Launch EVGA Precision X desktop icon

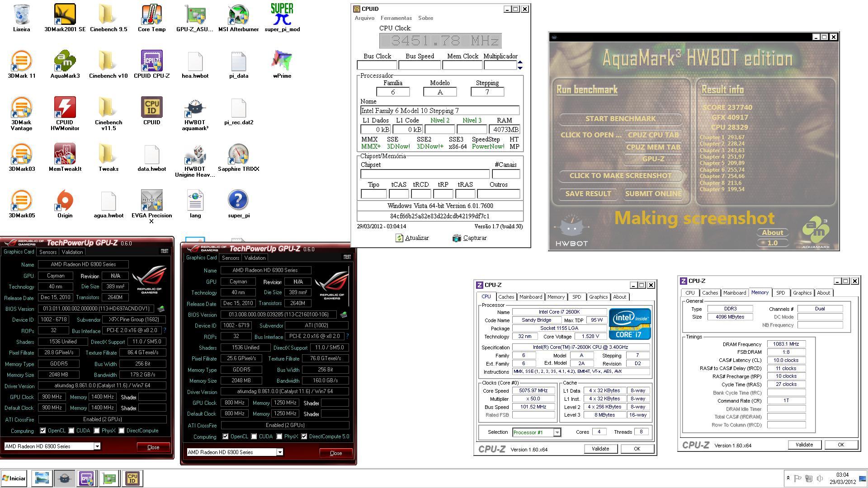pyautogui.click(x=151, y=207)
